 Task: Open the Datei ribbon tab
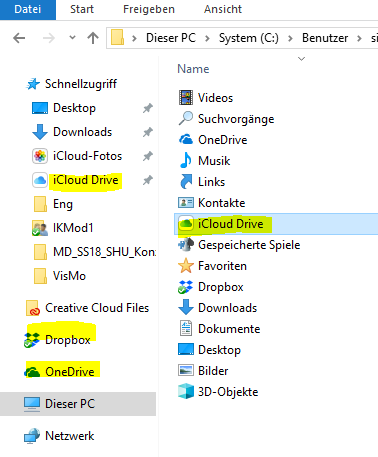pyautogui.click(x=28, y=9)
